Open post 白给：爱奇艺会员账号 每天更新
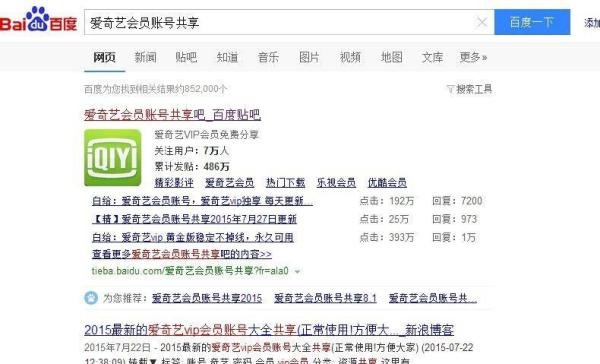 [203, 201]
